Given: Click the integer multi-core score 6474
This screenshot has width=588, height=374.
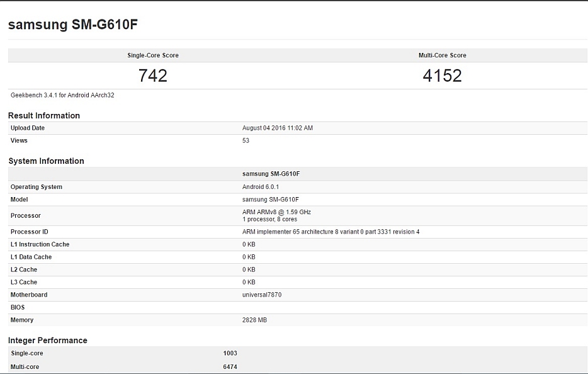Looking at the screenshot, I should (230, 367).
